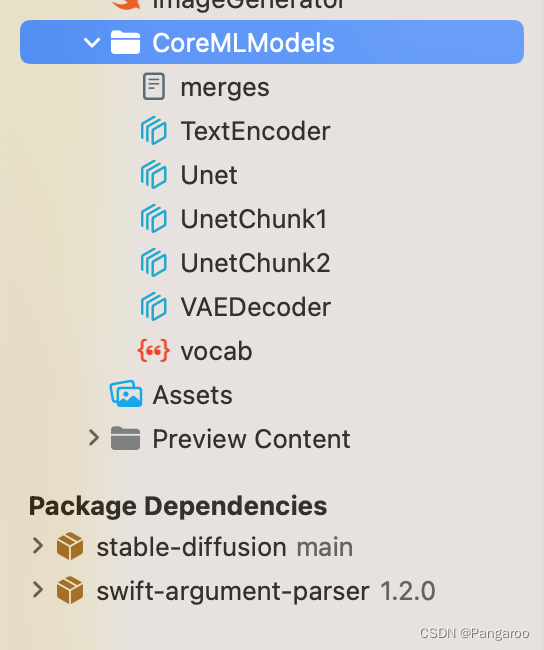Click the Unet ML model icon

tap(154, 175)
